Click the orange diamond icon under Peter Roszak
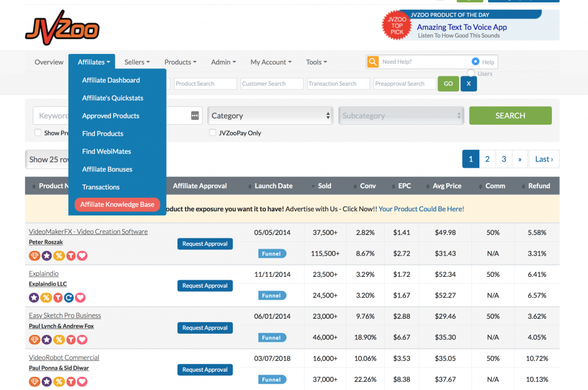588x390 pixels. point(34,256)
